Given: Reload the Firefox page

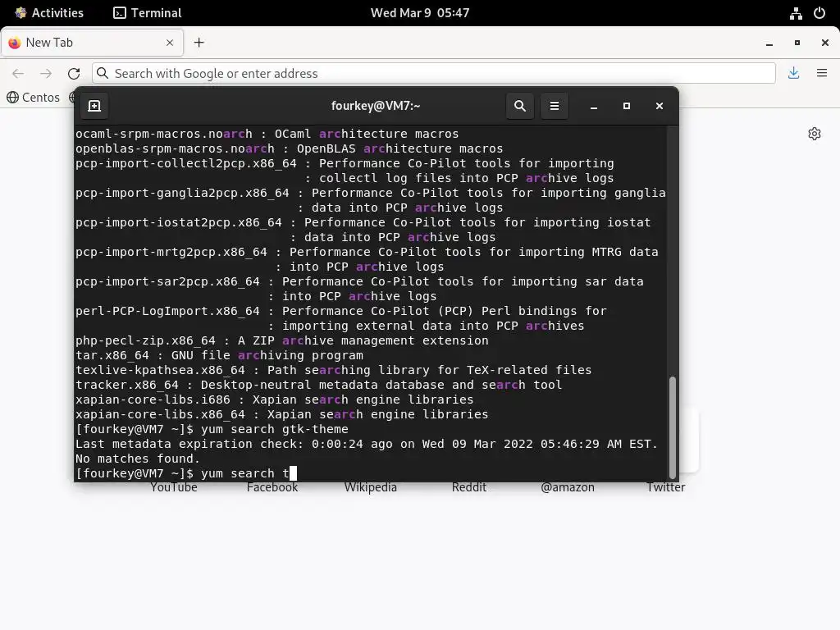Looking at the screenshot, I should [x=74, y=73].
